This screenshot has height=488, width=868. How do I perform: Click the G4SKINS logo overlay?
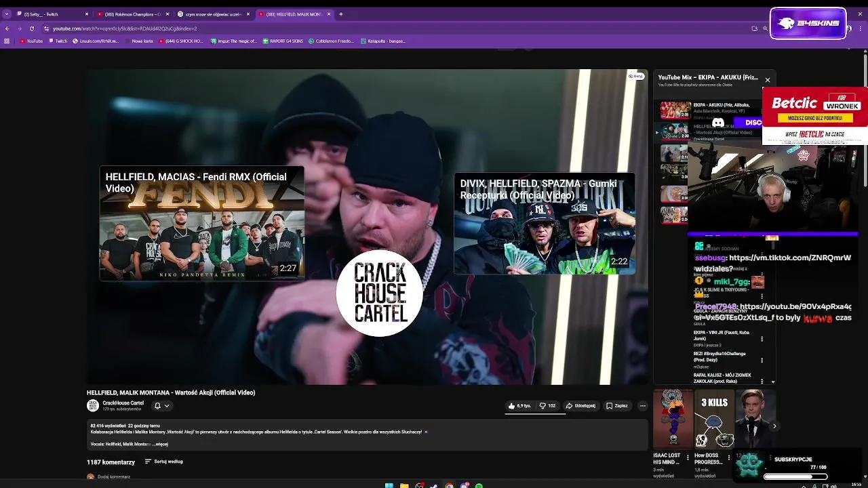coord(808,24)
